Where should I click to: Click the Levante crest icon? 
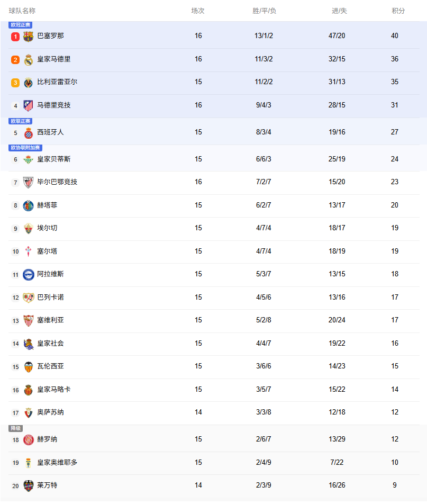point(29,486)
